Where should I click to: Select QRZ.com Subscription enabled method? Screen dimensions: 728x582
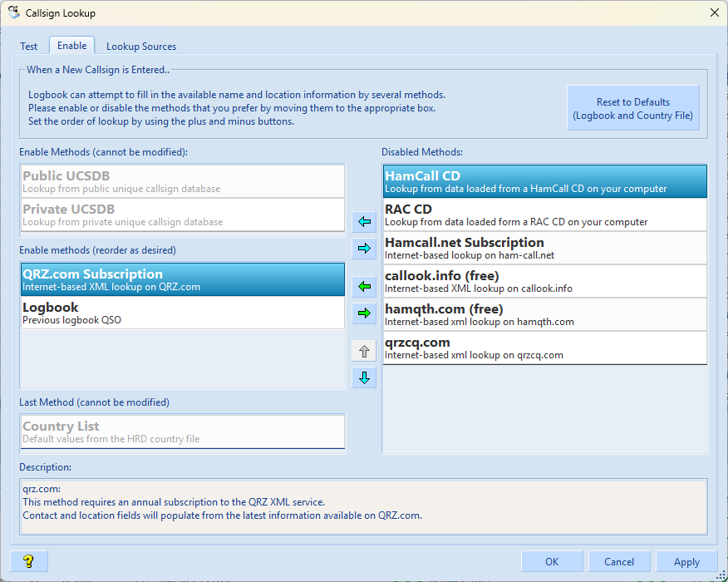[x=183, y=279]
